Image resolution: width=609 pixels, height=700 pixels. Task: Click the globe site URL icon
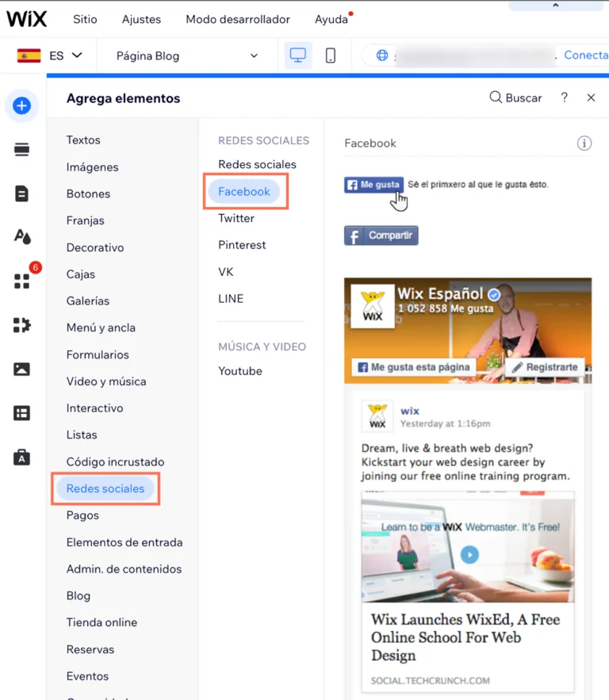click(x=382, y=55)
